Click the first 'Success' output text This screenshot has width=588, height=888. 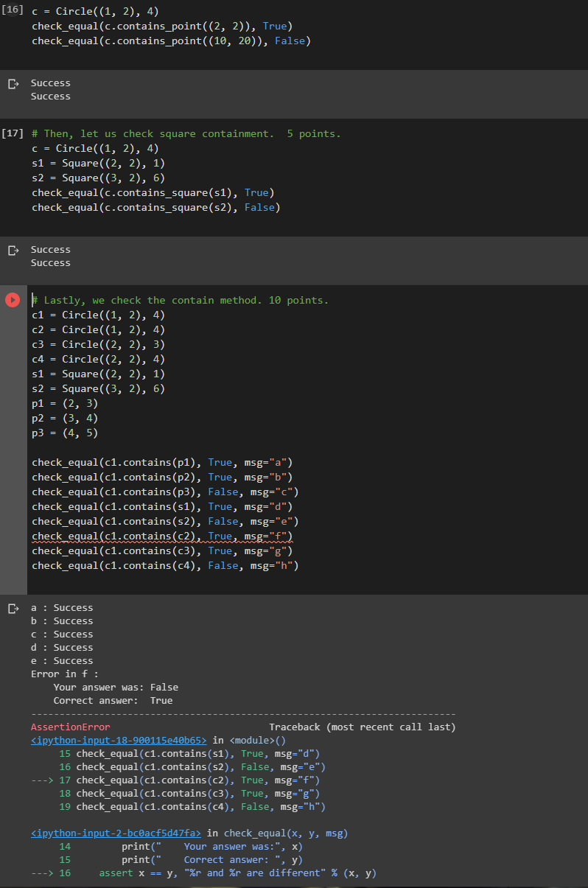[x=50, y=83]
